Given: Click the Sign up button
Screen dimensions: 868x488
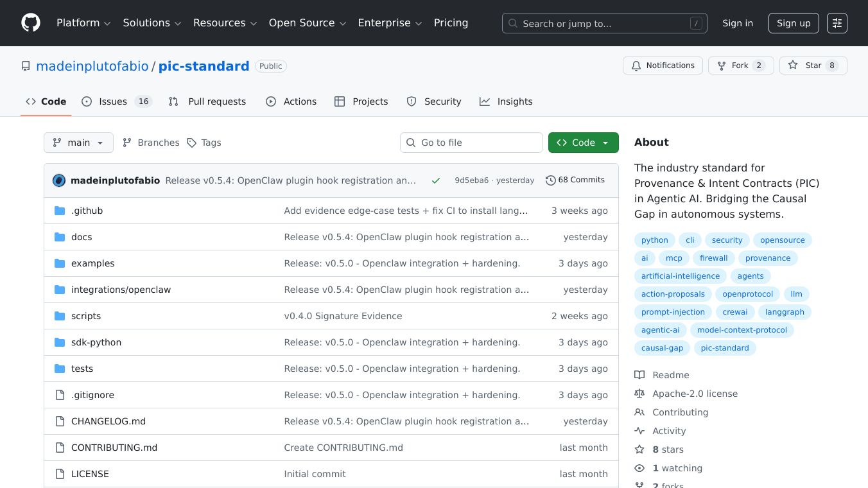Looking at the screenshot, I should [794, 23].
